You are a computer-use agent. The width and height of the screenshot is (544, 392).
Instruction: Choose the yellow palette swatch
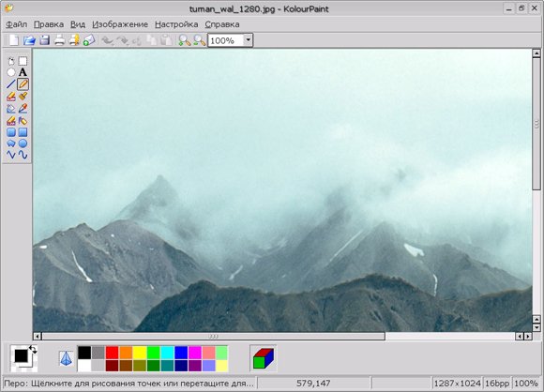click(x=140, y=353)
